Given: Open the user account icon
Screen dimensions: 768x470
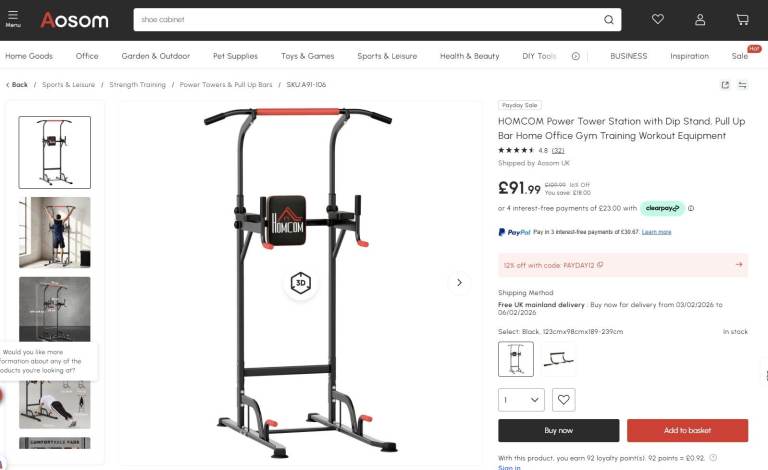Looking at the screenshot, I should tap(700, 20).
